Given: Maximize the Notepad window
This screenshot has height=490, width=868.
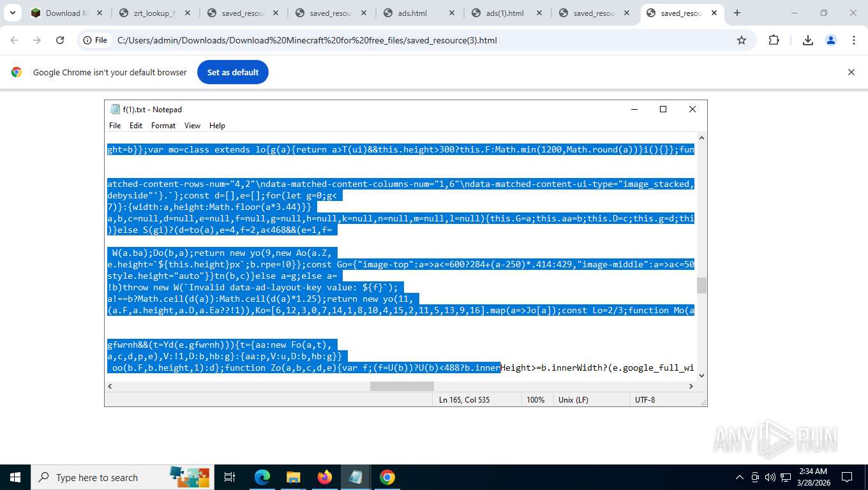Looking at the screenshot, I should (x=663, y=109).
